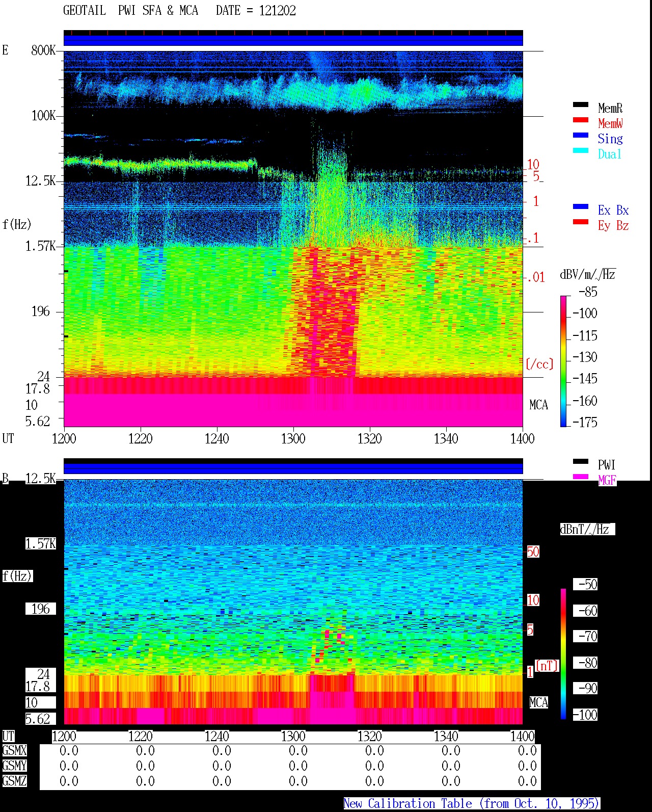Viewport: 652px width, 812px height.
Task: Click the MCA label beside E panel
Action: coord(538,405)
